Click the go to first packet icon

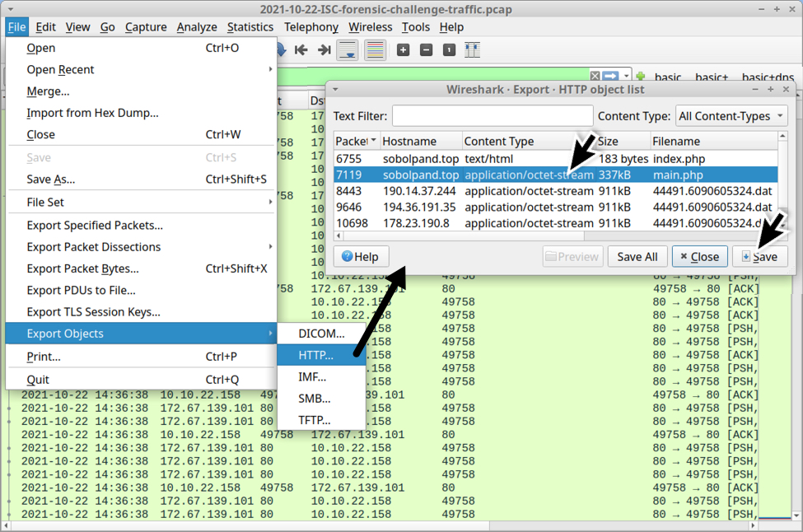[x=301, y=50]
